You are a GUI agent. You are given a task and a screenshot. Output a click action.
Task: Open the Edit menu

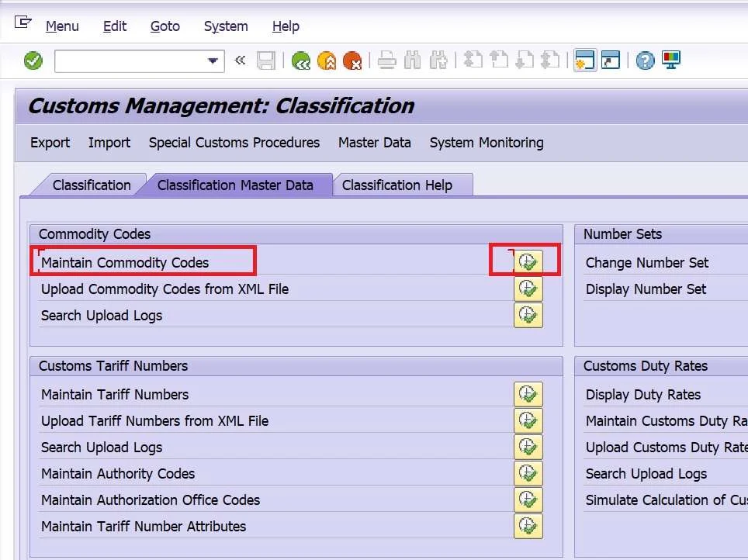click(115, 26)
